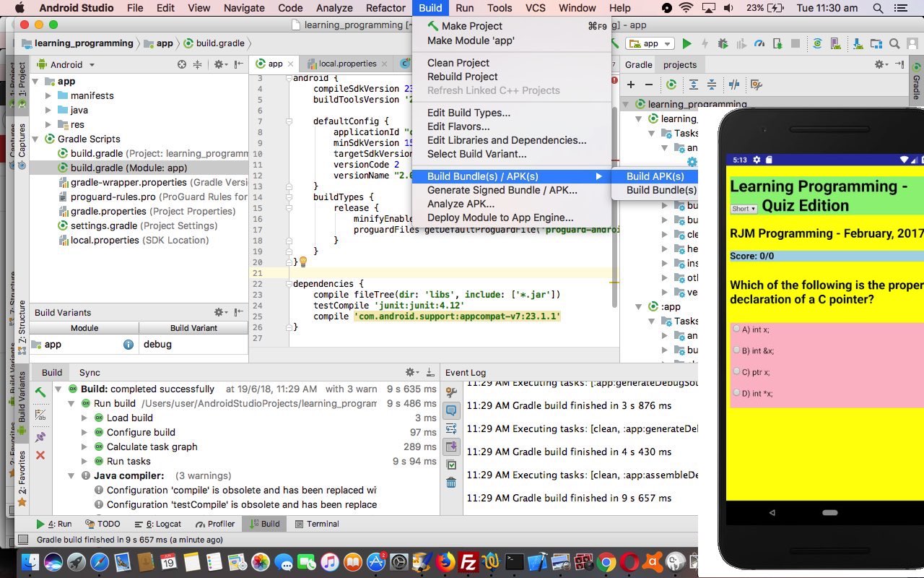Click the trash icon in Event Log
Screen dimensions: 924x578
tap(452, 483)
